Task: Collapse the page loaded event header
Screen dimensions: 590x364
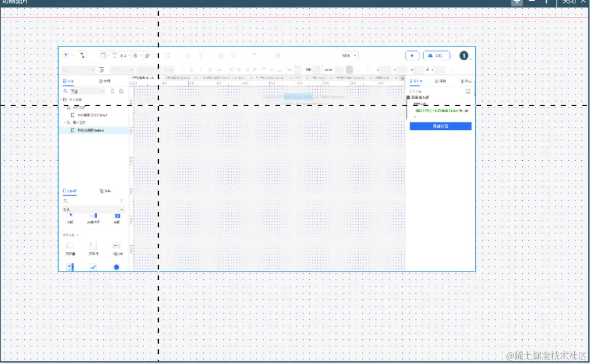Action: pos(408,98)
